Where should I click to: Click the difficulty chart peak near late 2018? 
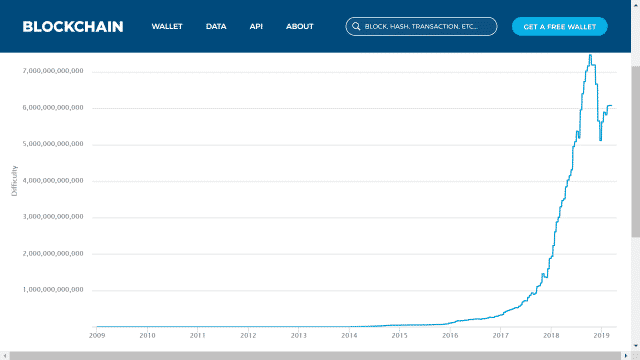point(590,56)
